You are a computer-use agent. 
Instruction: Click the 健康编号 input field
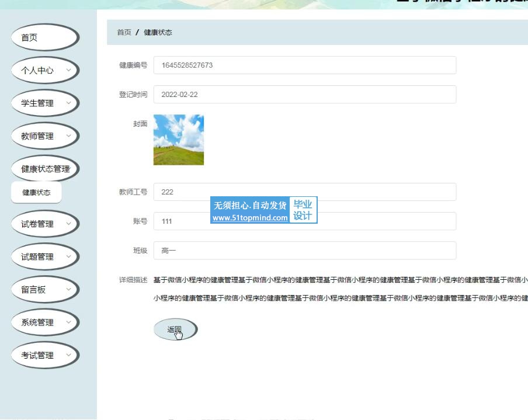[x=304, y=65]
